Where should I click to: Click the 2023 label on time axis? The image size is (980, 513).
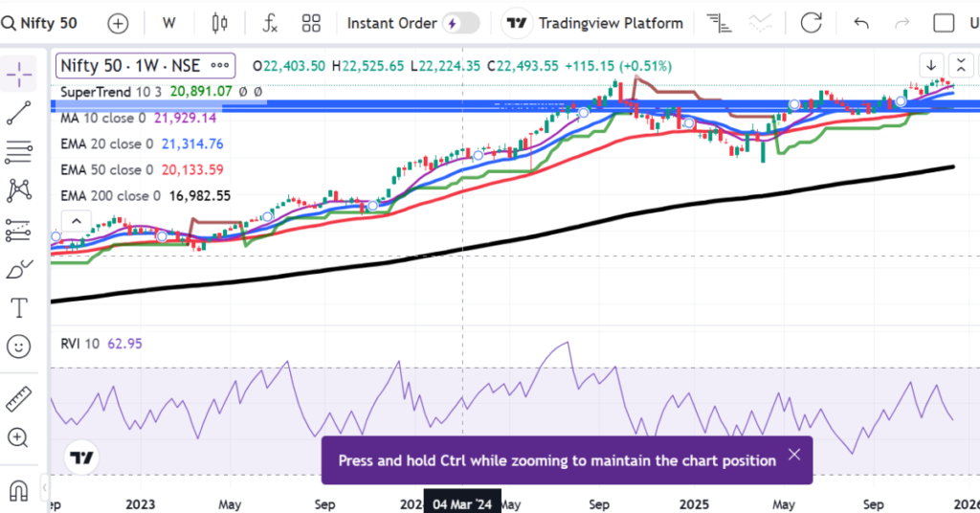tap(140, 505)
